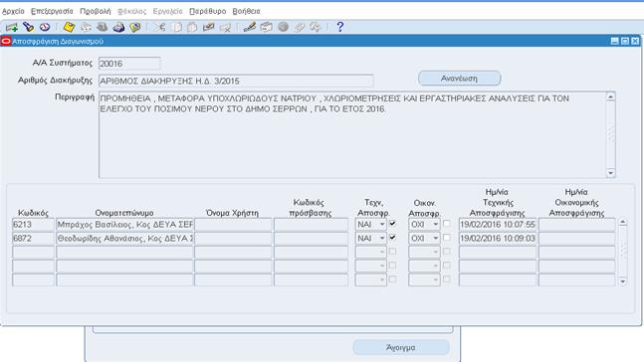Open the Προβολή menu
The width and height of the screenshot is (644, 362).
pos(95,11)
